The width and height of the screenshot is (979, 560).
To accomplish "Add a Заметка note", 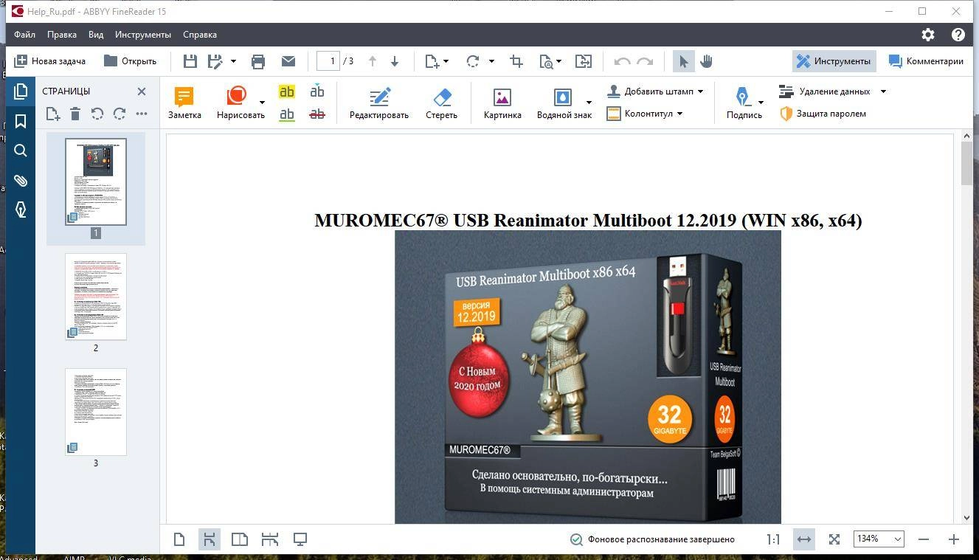I will pyautogui.click(x=184, y=103).
